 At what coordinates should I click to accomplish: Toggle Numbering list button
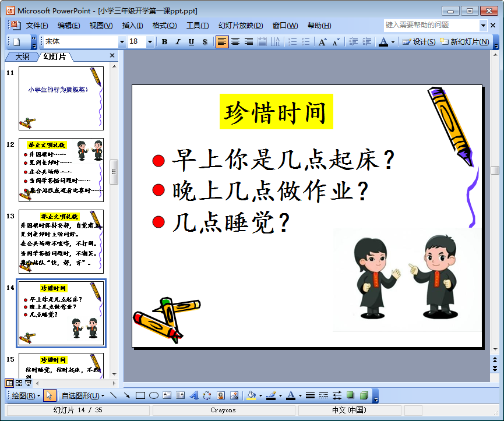pyautogui.click(x=292, y=42)
